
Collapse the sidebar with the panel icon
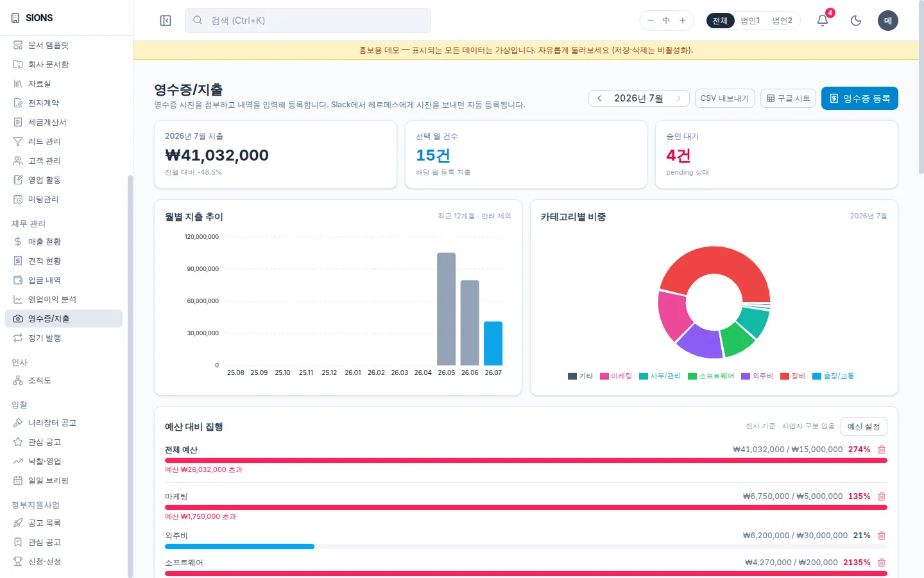[x=166, y=21]
